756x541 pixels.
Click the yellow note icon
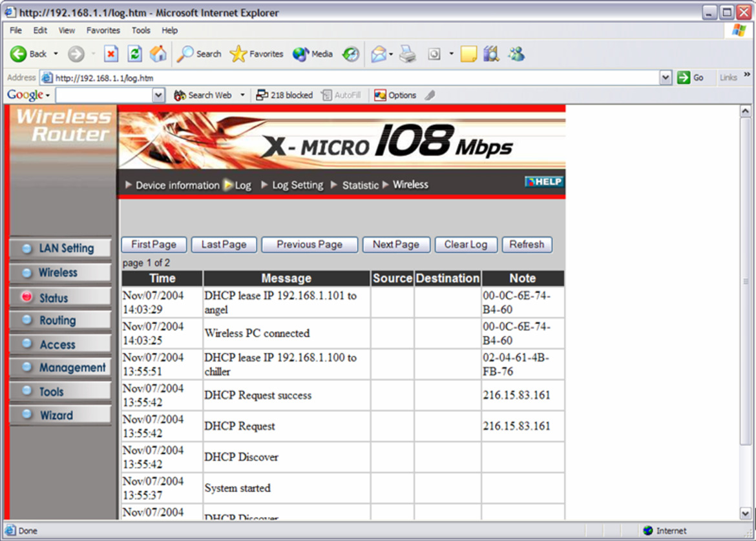(x=468, y=54)
